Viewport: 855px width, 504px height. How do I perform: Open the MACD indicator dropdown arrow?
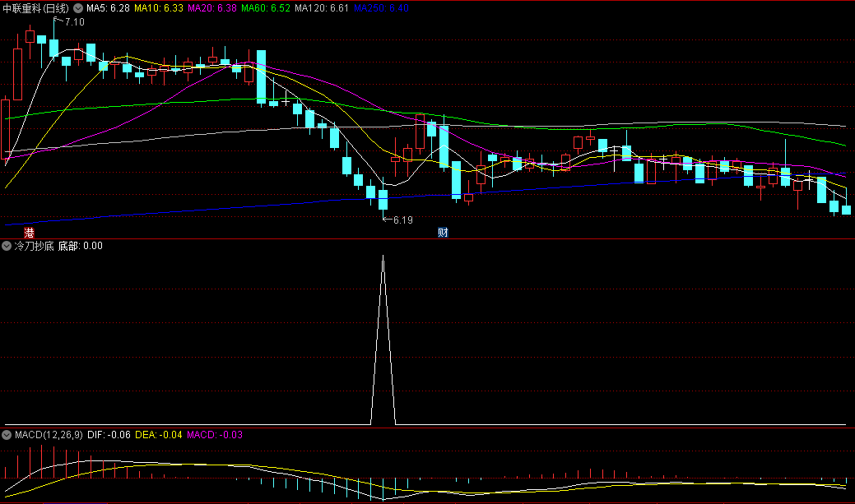pyautogui.click(x=7, y=435)
